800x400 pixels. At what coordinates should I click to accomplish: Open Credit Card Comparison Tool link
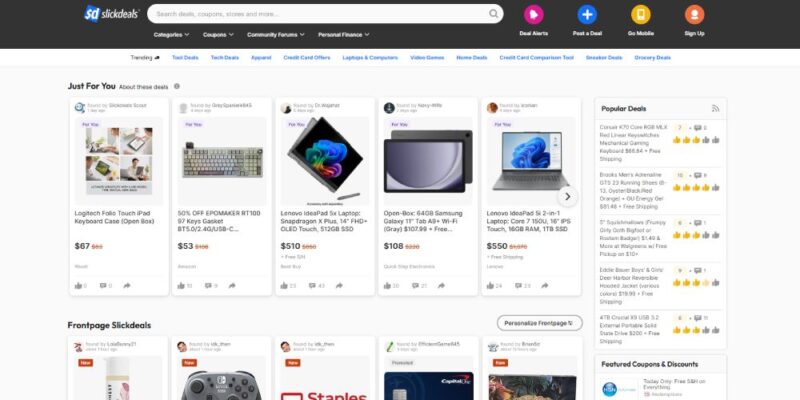coord(537,58)
